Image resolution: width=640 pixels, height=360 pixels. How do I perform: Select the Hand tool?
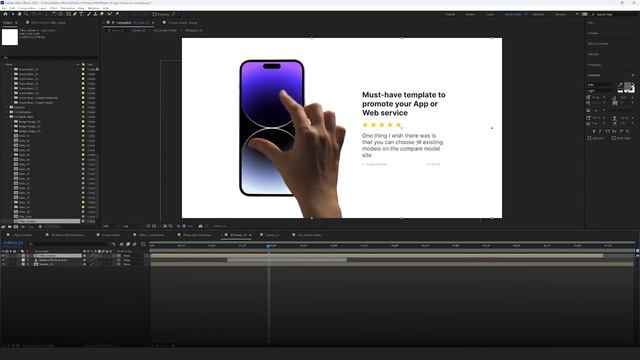pos(19,14)
